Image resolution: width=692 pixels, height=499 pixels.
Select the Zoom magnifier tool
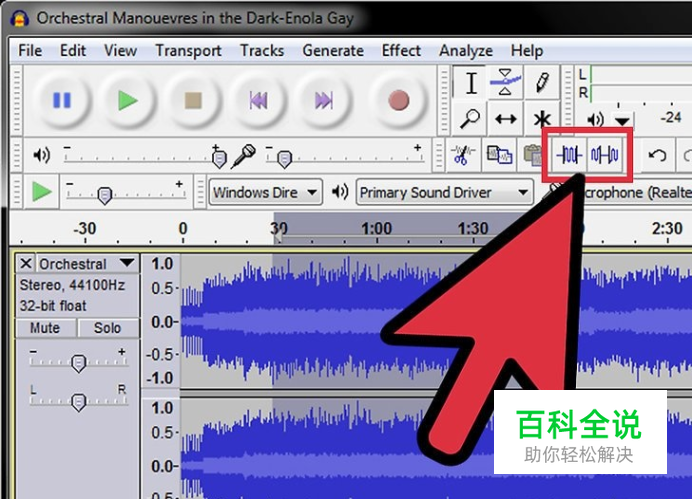470,118
